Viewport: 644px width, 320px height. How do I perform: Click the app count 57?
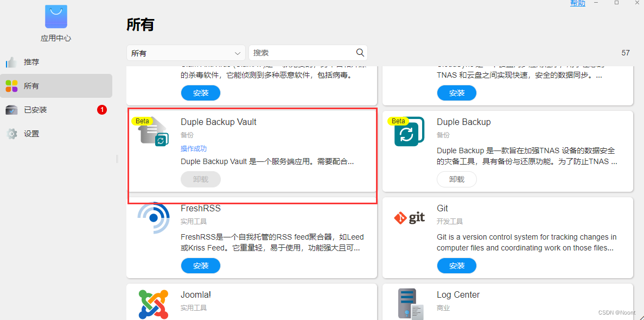point(626,53)
